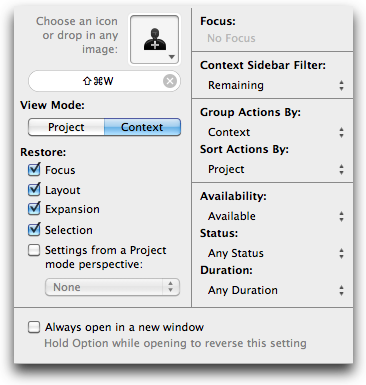Click the disclosure arrow on the icon well
This screenshot has width=366, height=385.
point(172,57)
